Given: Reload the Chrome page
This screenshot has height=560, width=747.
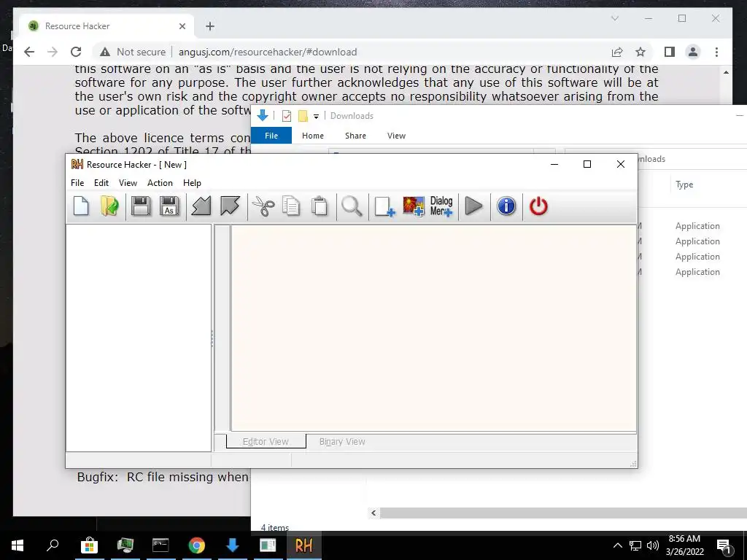Looking at the screenshot, I should (76, 52).
